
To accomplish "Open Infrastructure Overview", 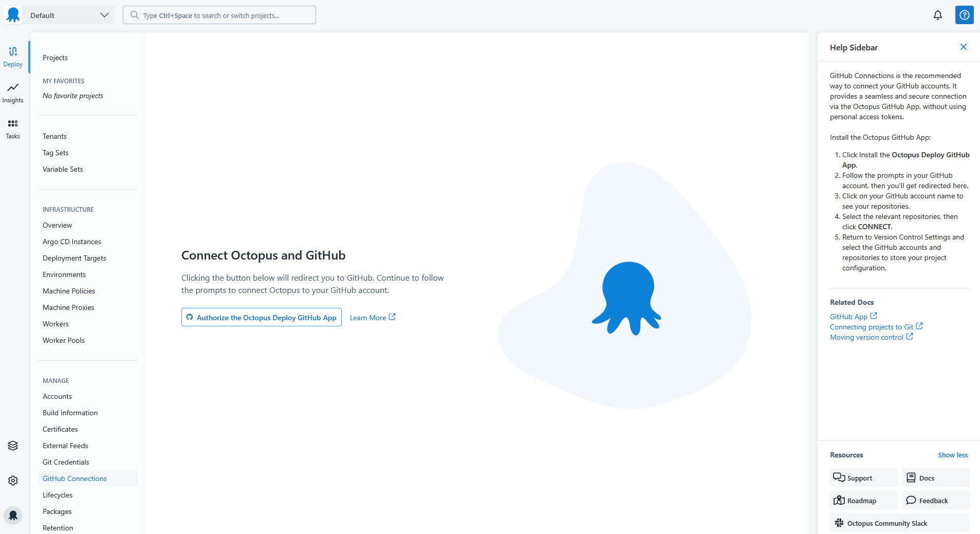I will click(x=57, y=225).
